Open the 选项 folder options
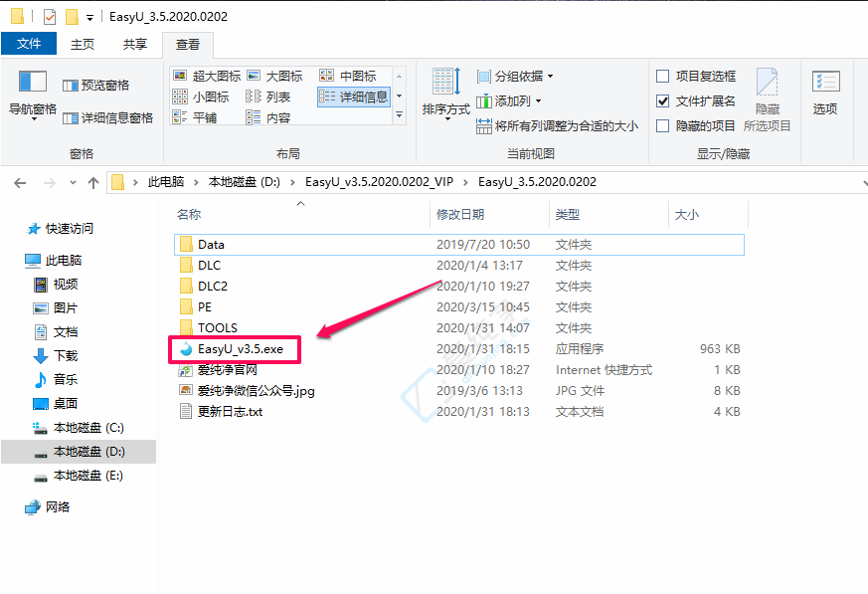Screen dimensions: 868x594 [x=824, y=90]
